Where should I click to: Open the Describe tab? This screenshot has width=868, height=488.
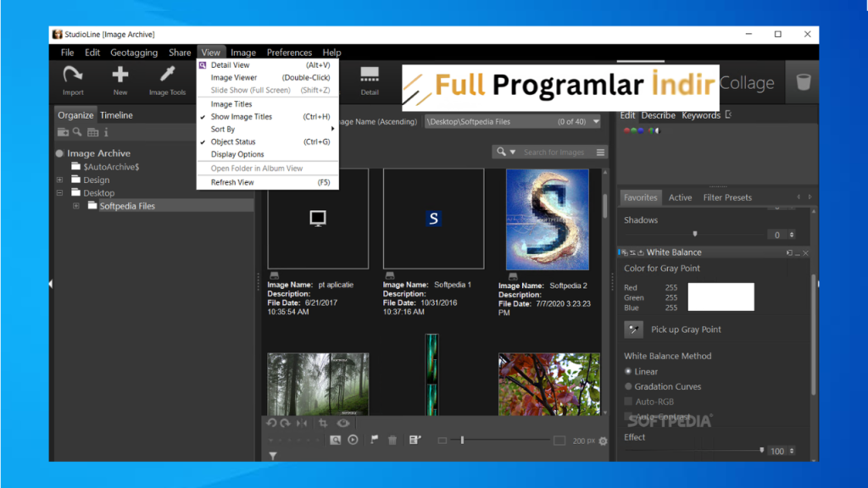(658, 115)
